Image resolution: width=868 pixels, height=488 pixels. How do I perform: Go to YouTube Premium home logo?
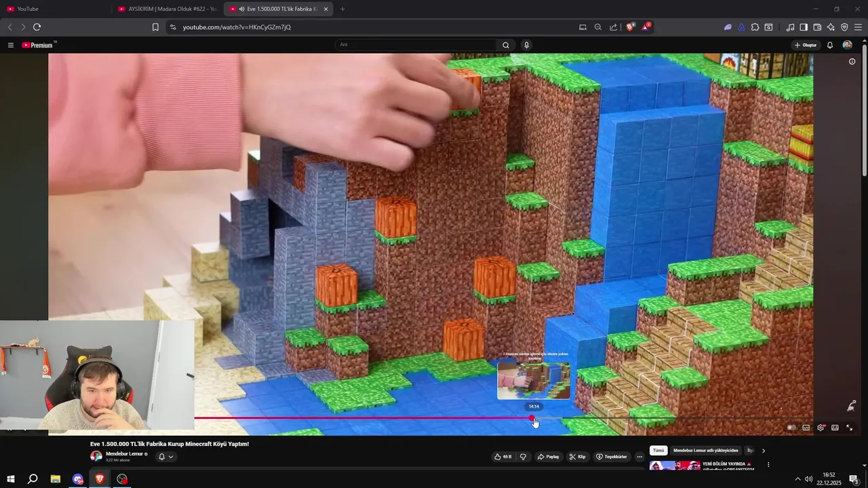point(39,45)
